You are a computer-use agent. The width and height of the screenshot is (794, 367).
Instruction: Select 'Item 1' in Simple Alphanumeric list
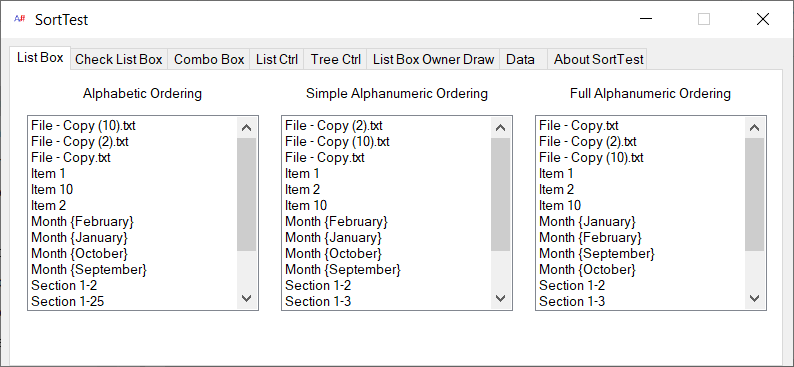click(x=387, y=174)
